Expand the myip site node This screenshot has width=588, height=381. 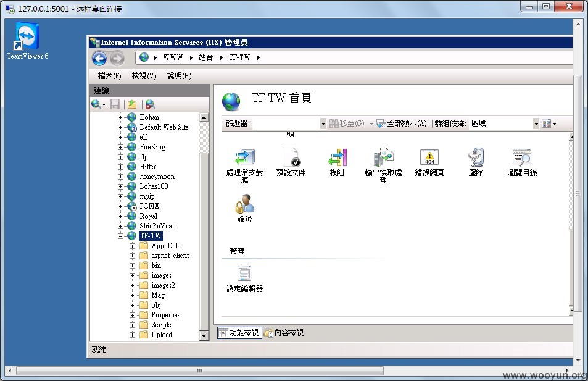tap(120, 197)
